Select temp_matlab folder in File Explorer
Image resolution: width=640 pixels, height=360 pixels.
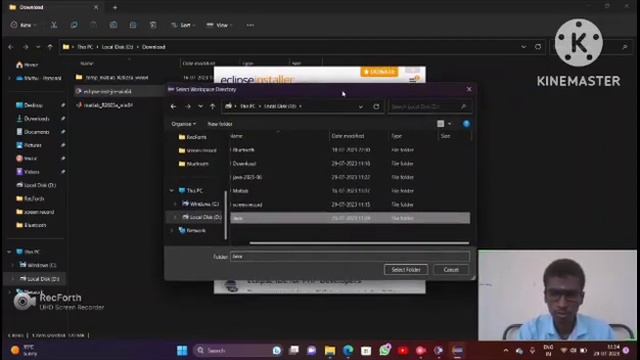pos(112,77)
